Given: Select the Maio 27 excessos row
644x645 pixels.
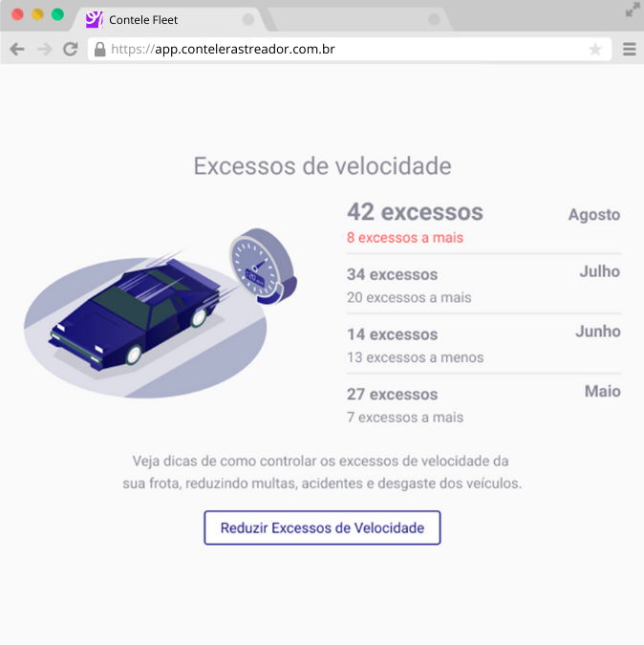Looking at the screenshot, I should [483, 404].
